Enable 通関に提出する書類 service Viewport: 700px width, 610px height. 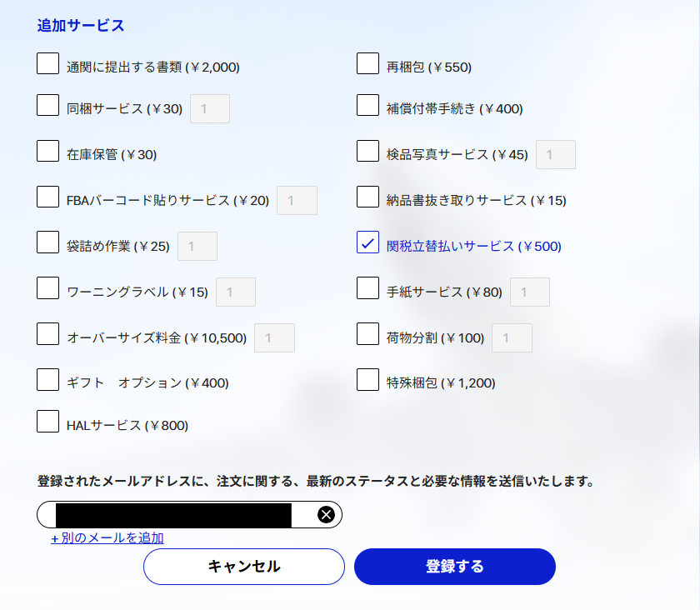click(x=47, y=62)
